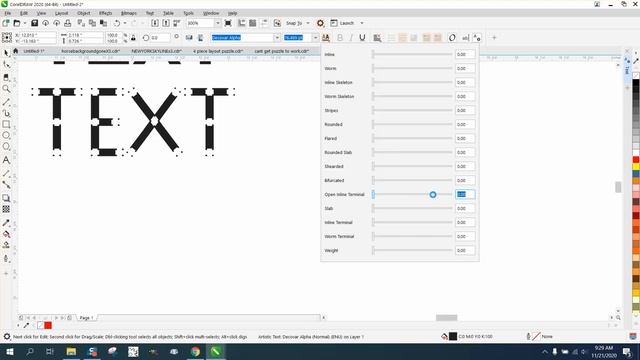The width and height of the screenshot is (640, 360).
Task: Open the font size dropdown arrow
Action: (316, 38)
